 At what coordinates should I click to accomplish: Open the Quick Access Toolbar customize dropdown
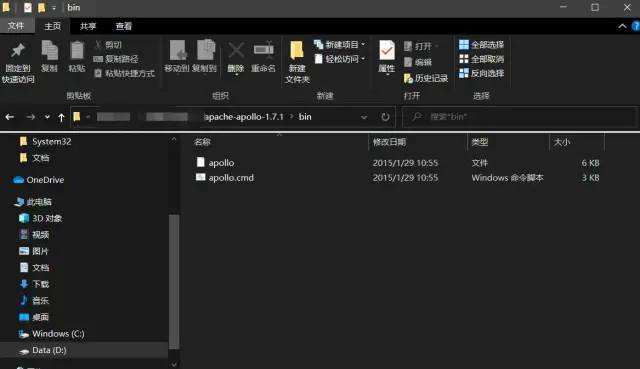coord(54,8)
